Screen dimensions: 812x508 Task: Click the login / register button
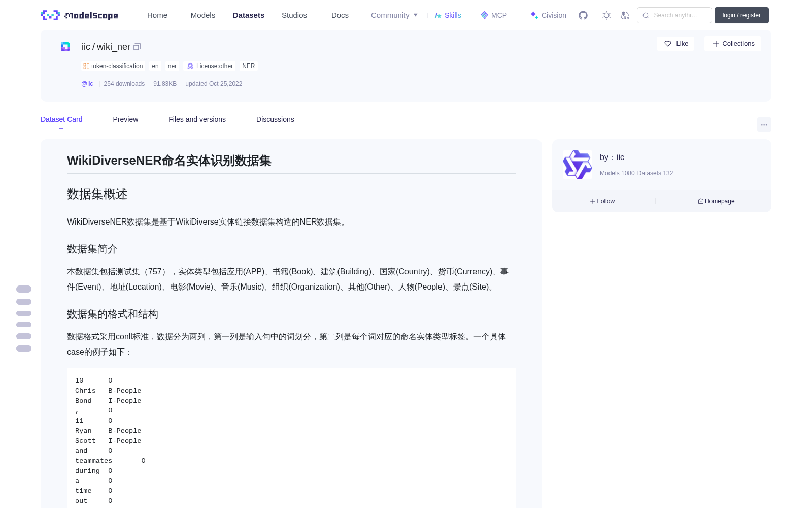point(741,15)
